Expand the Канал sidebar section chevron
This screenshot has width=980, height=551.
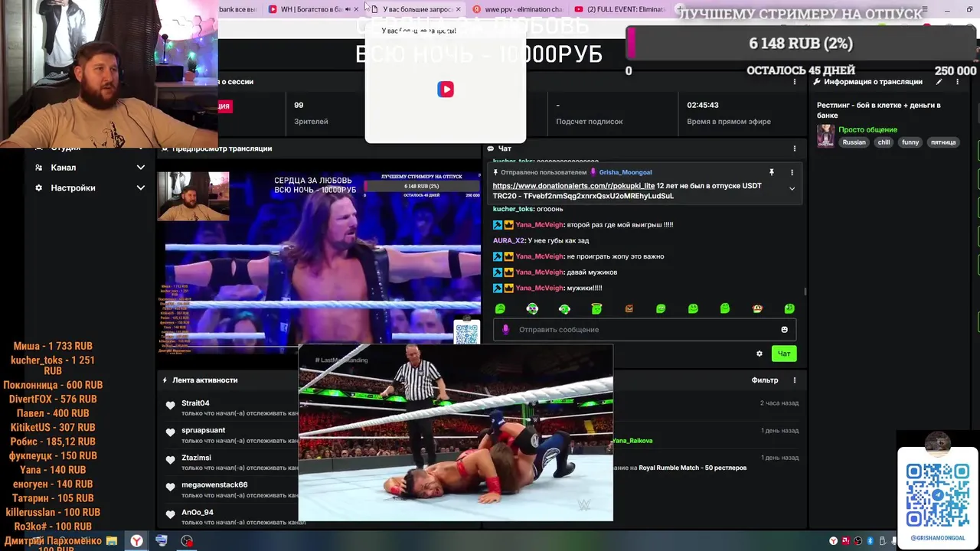140,168
